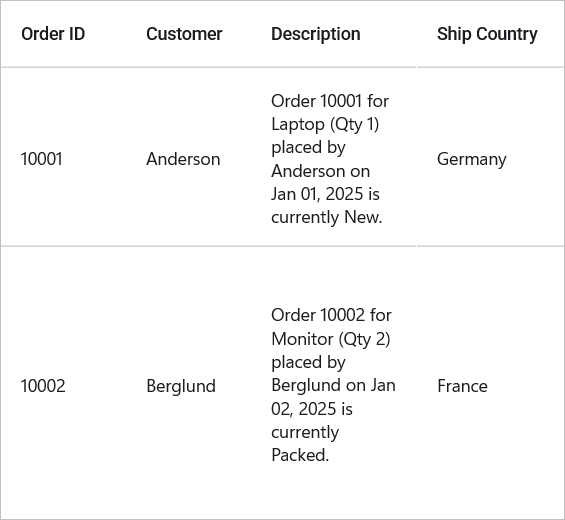This screenshot has width=565, height=520.
Task: Click '02, 2025 is' in the second row
Action: click(312, 409)
